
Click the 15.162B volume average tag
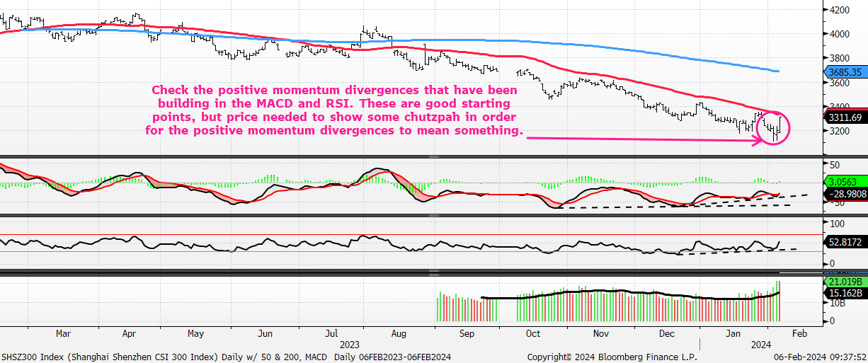(x=845, y=292)
